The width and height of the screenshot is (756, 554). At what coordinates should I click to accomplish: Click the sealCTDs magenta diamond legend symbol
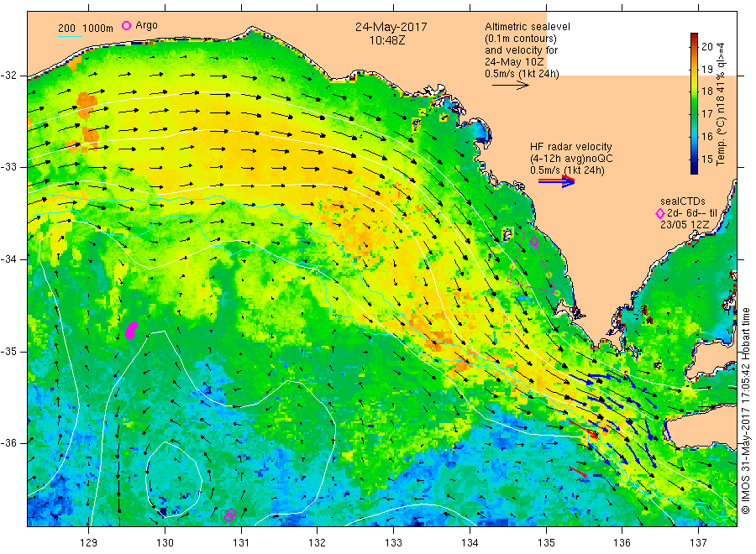click(x=659, y=213)
